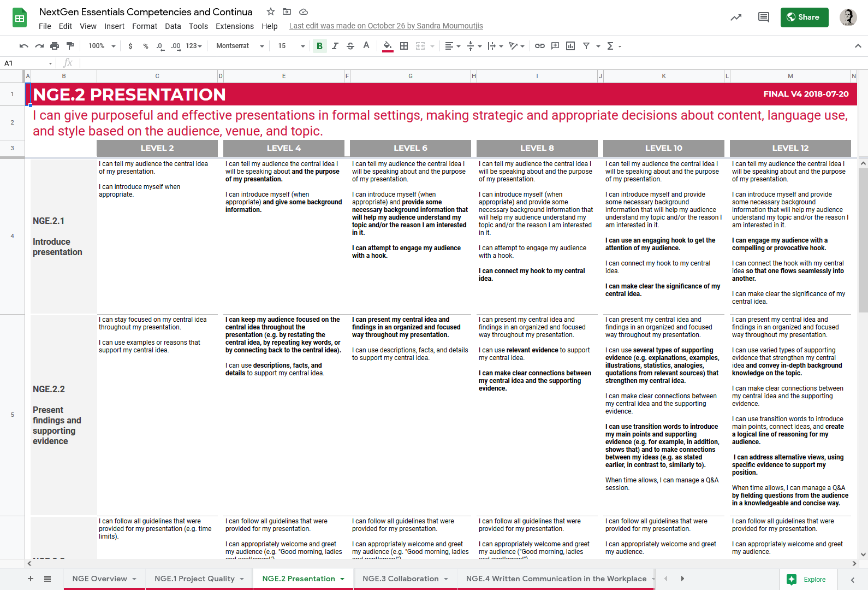This screenshot has width=868, height=590.
Task: Click the Print icon
Action: coord(55,46)
